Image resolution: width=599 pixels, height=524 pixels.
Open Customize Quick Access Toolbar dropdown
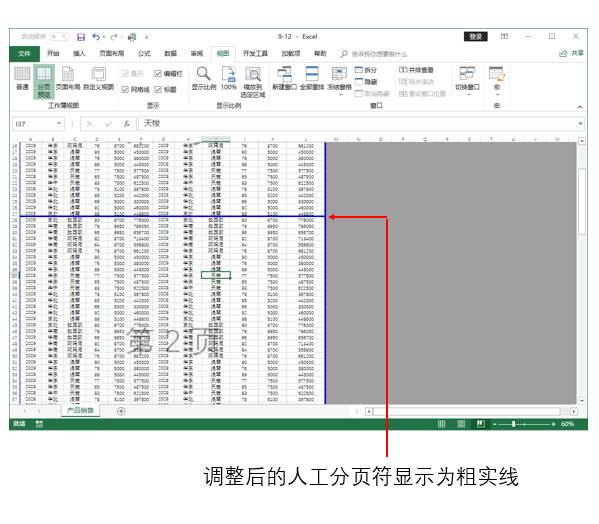[x=146, y=37]
